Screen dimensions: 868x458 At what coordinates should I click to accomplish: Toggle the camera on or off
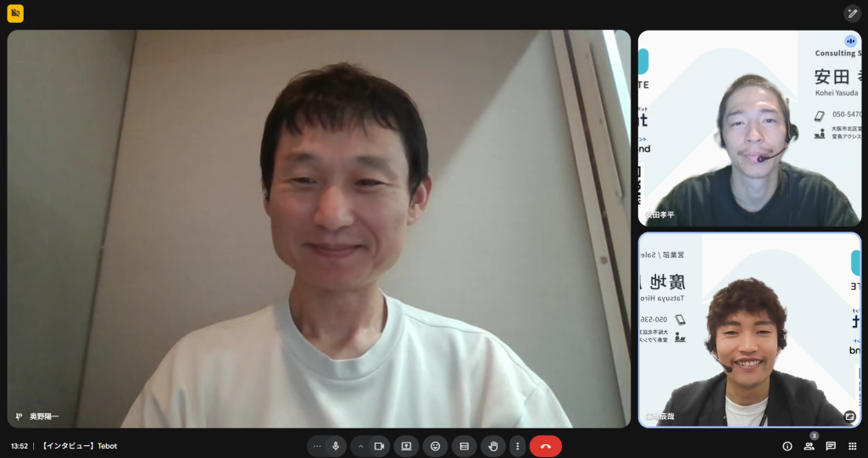pos(379,446)
